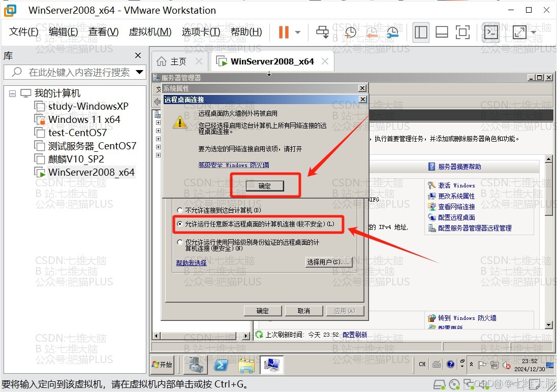The image size is (557, 392).
Task: Open the 虚拟机(M) menu
Action: 150,32
